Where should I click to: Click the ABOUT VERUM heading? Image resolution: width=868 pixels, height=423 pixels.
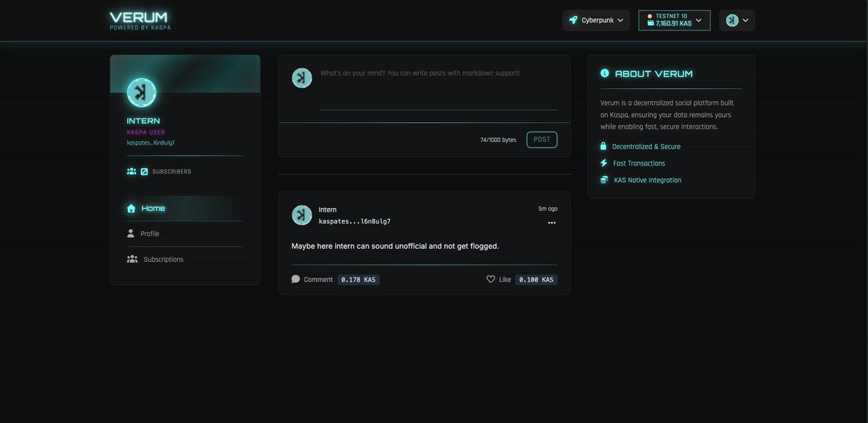tap(654, 74)
